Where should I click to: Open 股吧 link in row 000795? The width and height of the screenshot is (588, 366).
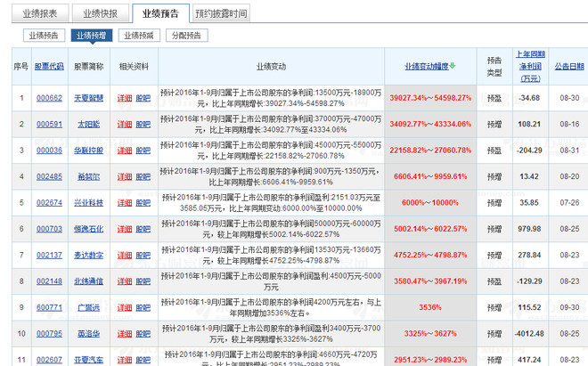pyautogui.click(x=143, y=333)
